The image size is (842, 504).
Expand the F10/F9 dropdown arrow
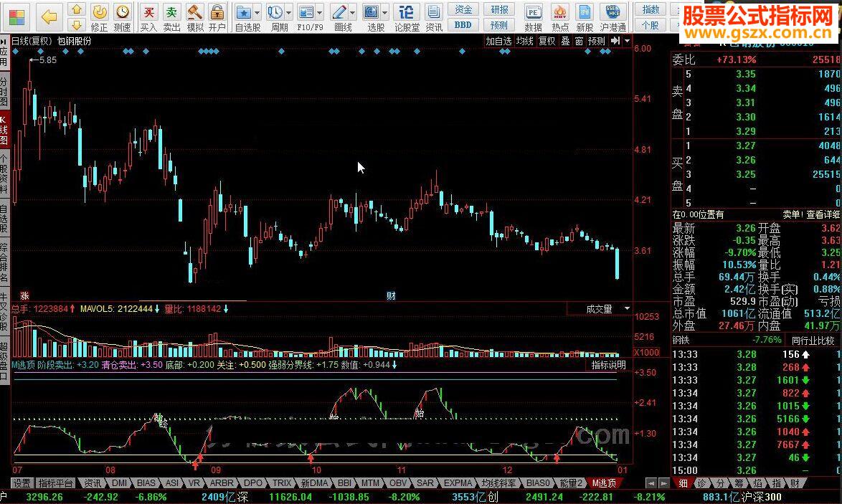319,12
